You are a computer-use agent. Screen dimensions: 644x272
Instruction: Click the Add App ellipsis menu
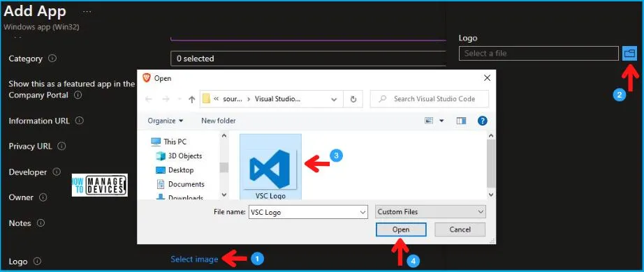tap(87, 11)
